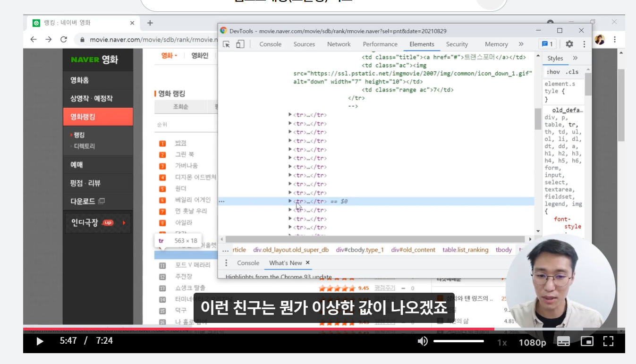Select the Elements tab
This screenshot has height=364, width=636.
pos(422,44)
